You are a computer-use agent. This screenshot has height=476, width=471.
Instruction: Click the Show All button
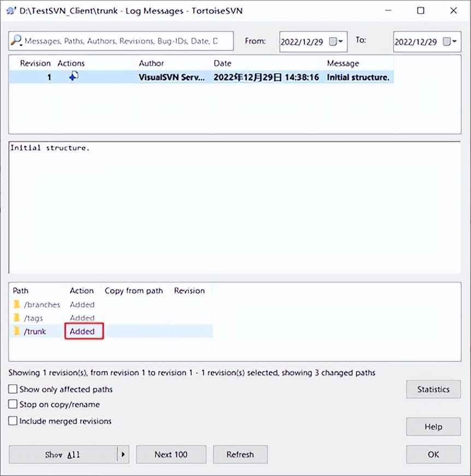[63, 455]
